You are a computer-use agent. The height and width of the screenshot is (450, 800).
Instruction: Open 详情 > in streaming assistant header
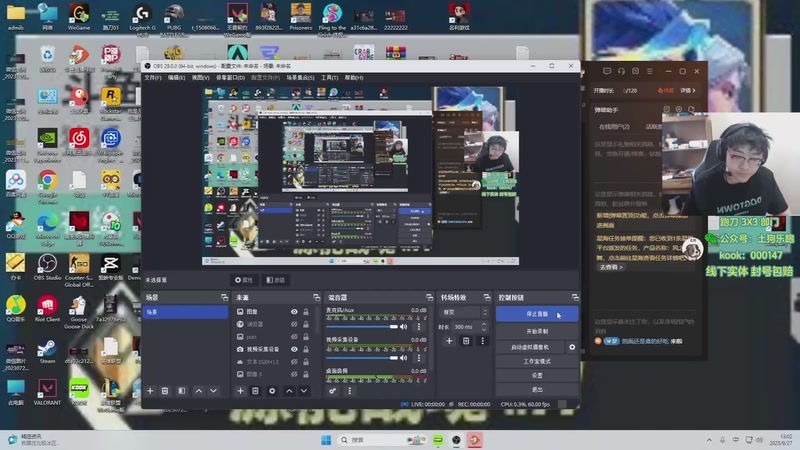point(688,90)
